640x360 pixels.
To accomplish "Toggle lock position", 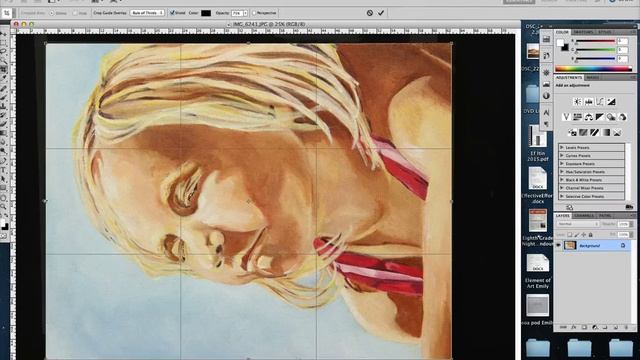I will 584,235.
